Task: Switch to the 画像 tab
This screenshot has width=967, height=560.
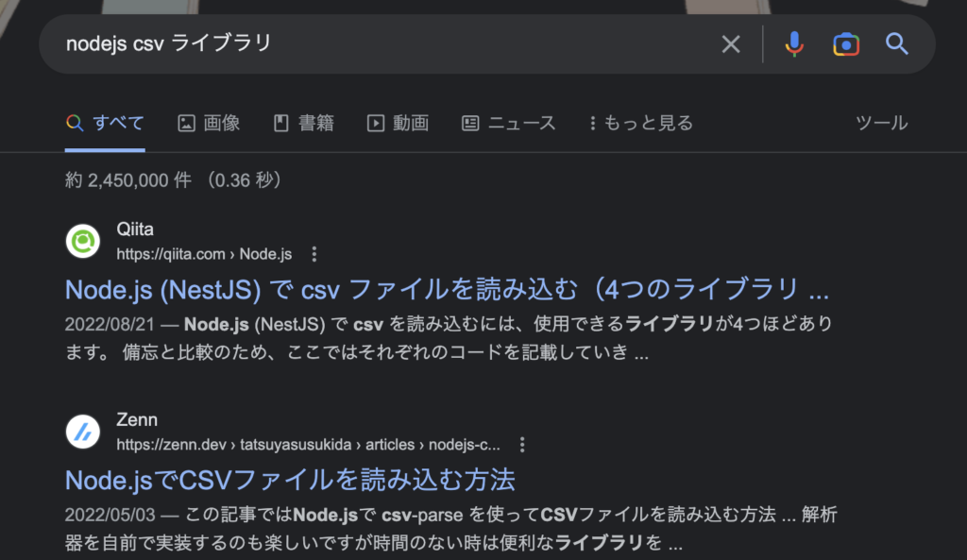Action: point(209,124)
